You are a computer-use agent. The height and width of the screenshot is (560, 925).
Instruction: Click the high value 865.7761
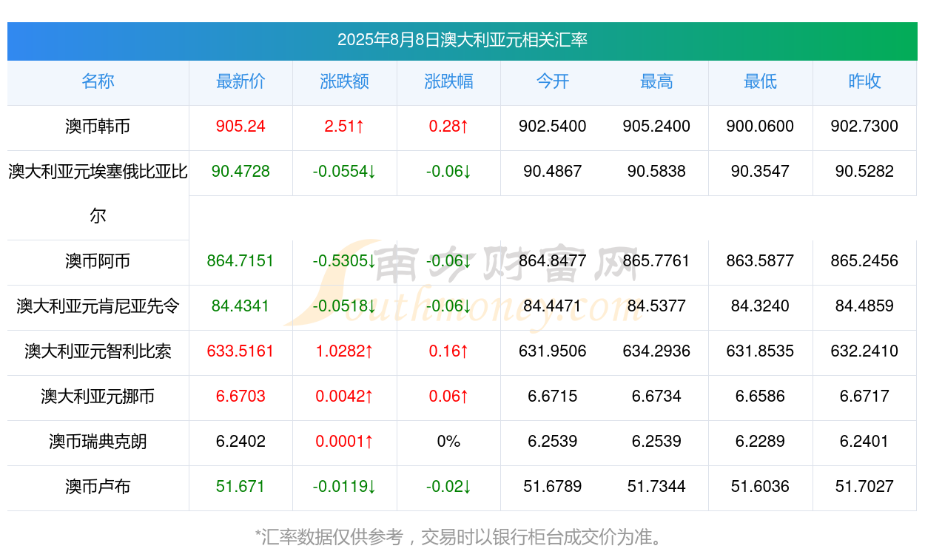coord(656,261)
